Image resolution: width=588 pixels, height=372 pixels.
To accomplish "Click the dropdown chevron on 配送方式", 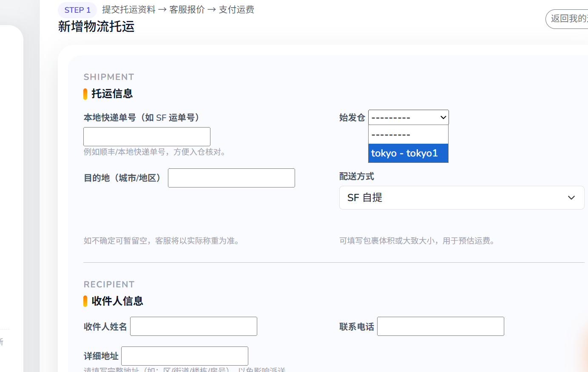I will pos(571,198).
